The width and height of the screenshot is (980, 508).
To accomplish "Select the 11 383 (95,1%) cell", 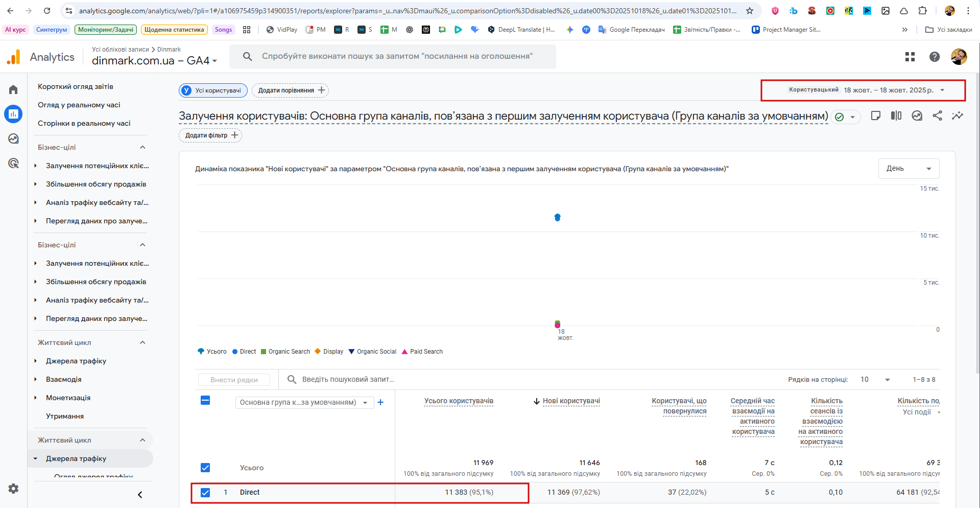I will (469, 493).
